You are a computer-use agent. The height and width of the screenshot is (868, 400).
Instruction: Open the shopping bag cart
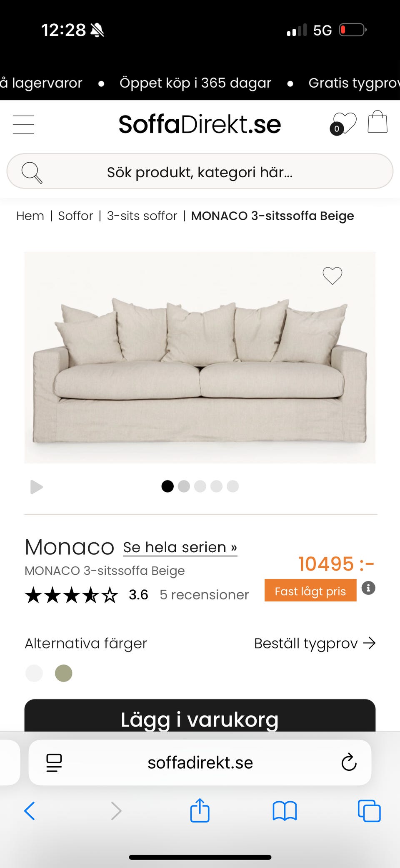377,122
